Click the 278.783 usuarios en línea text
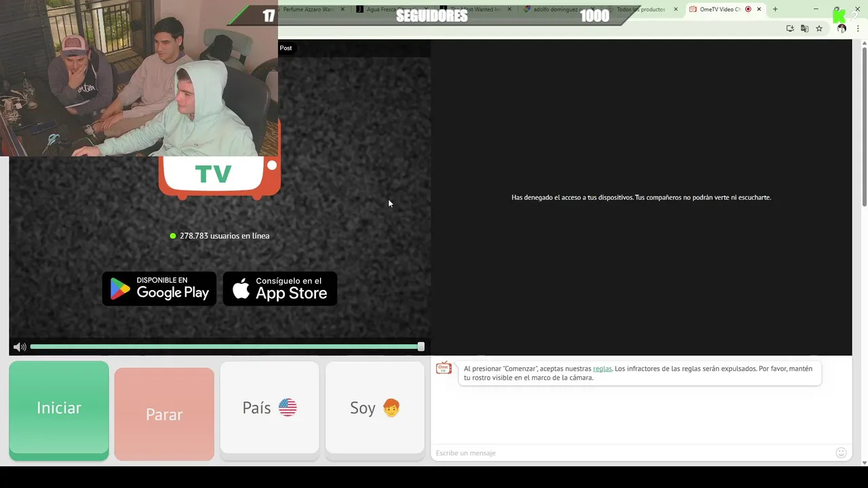868x488 pixels. tap(224, 236)
